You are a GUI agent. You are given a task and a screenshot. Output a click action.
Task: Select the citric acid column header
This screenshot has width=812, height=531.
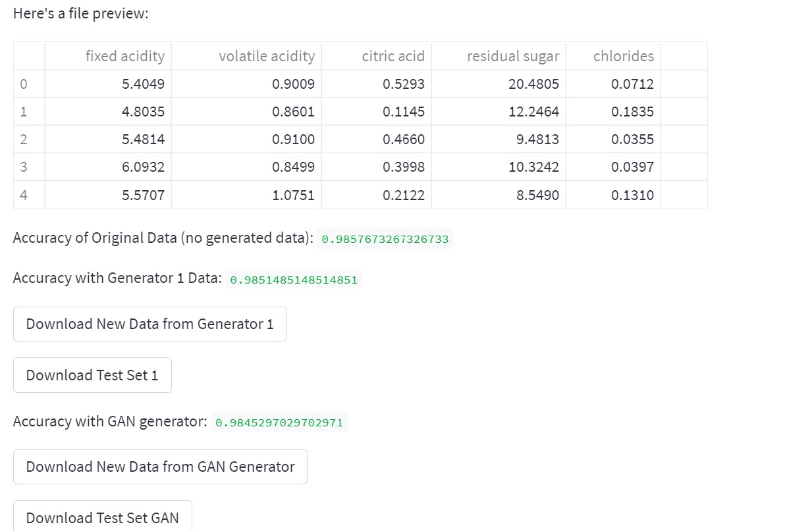(x=392, y=57)
